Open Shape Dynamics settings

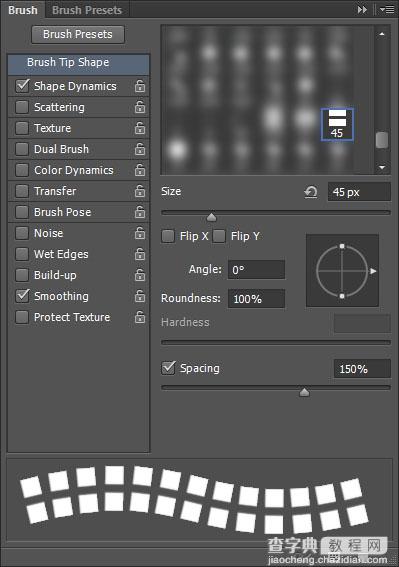click(x=75, y=86)
